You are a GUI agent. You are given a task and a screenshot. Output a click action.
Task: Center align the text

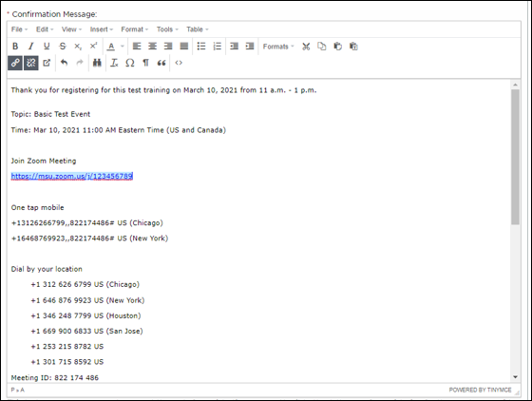152,47
